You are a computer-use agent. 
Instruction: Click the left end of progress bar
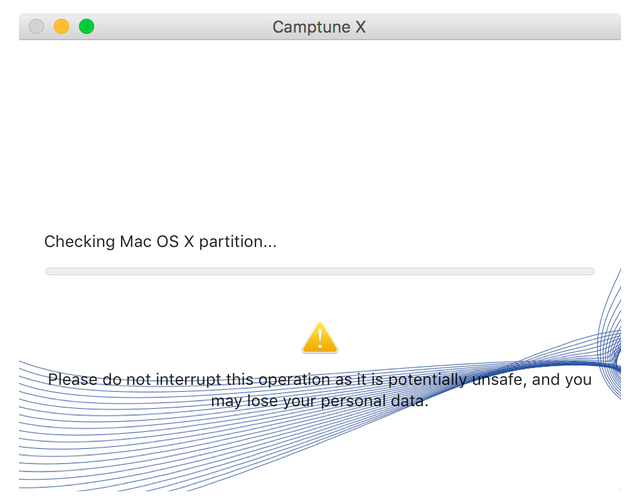50,271
